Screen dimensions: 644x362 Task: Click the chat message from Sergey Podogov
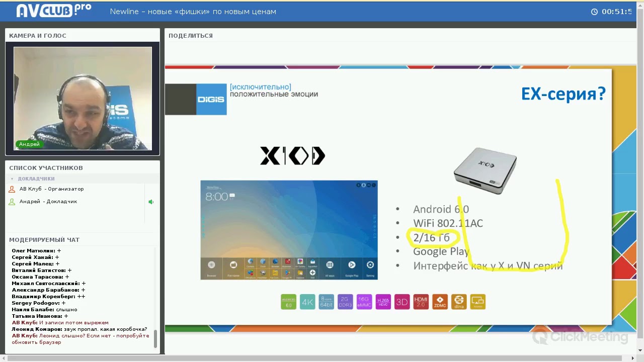[x=39, y=303]
